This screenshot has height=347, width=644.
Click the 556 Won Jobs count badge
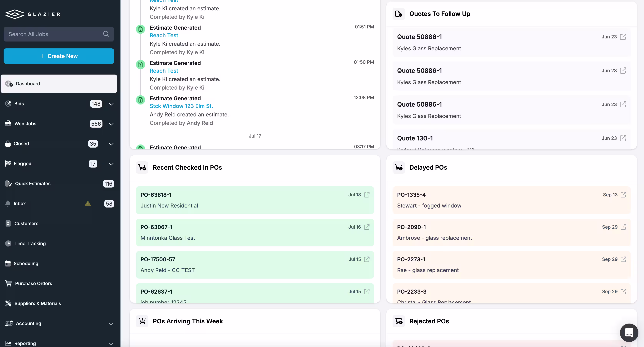(x=96, y=124)
